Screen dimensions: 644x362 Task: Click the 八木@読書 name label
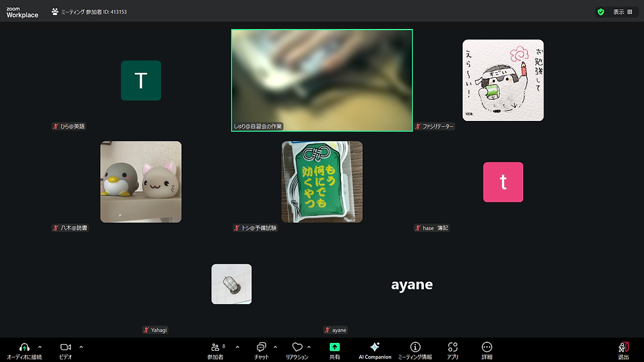(x=70, y=228)
